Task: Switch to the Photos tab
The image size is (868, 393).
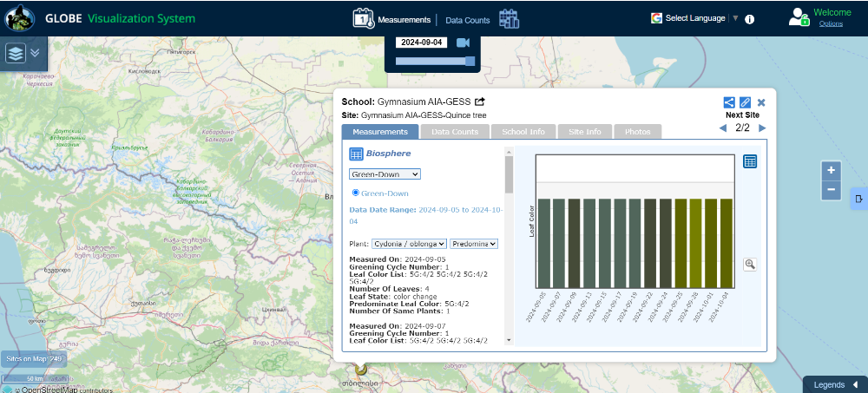Action: click(637, 132)
